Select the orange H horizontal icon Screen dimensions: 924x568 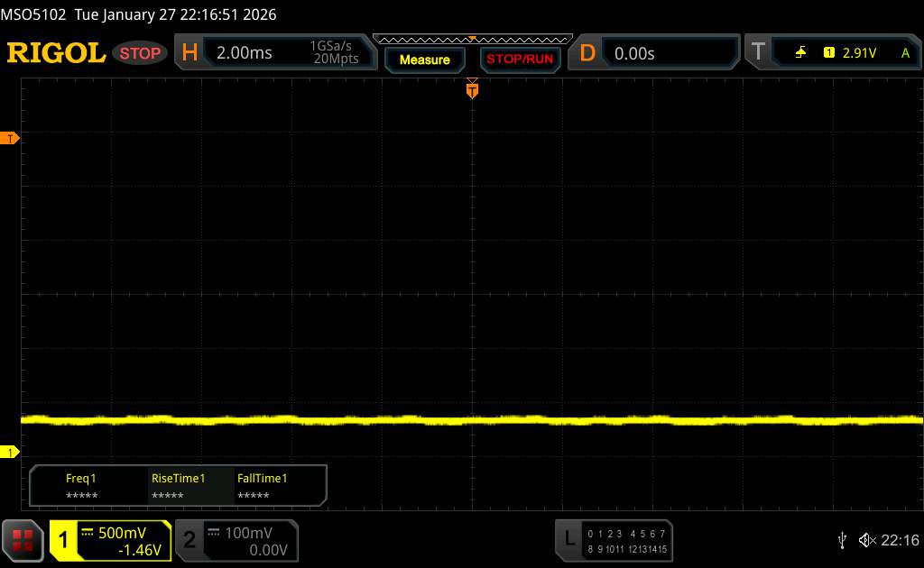pyautogui.click(x=189, y=53)
